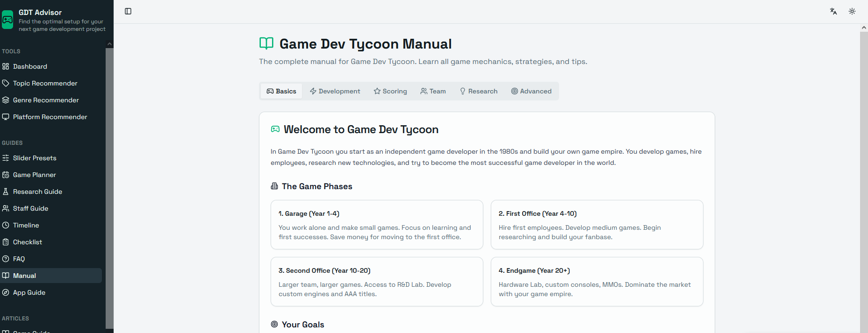Image resolution: width=868 pixels, height=333 pixels.
Task: Click the building icon beside Game Phases
Action: pyautogui.click(x=274, y=186)
